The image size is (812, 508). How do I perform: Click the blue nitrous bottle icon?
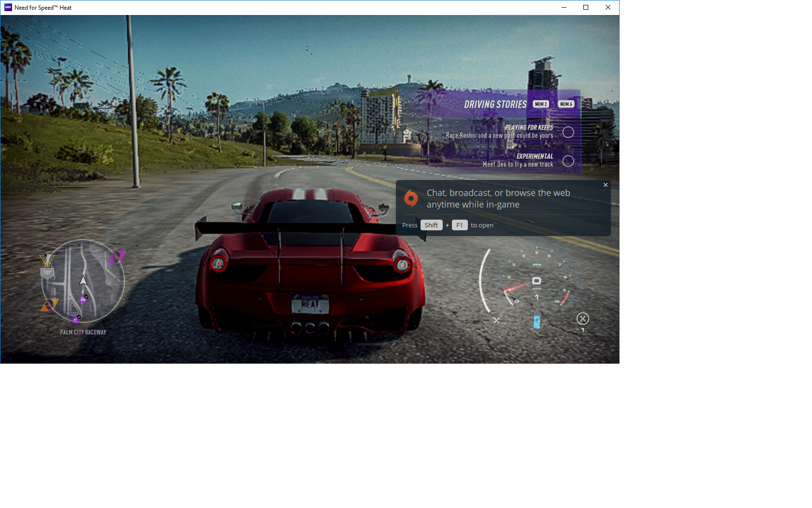(536, 322)
